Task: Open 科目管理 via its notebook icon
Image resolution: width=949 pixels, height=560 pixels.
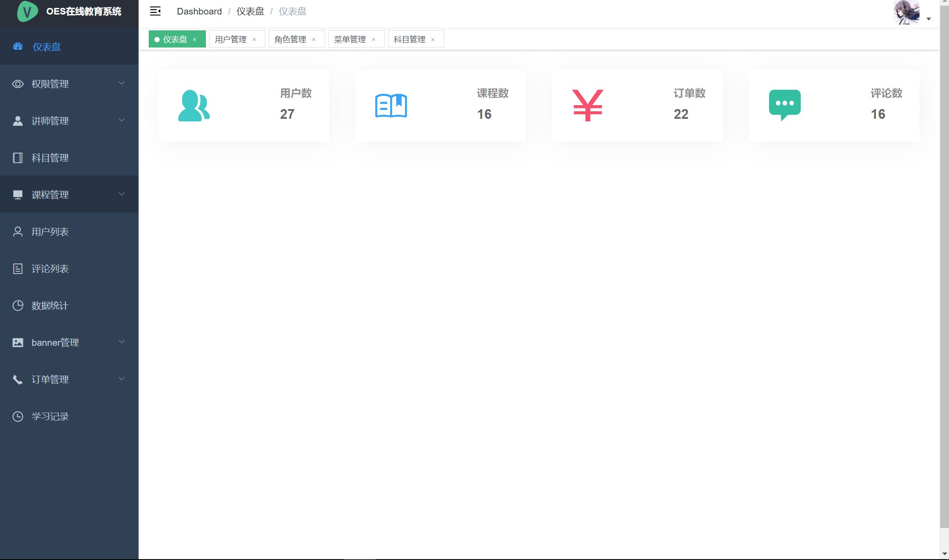Action: [18, 157]
